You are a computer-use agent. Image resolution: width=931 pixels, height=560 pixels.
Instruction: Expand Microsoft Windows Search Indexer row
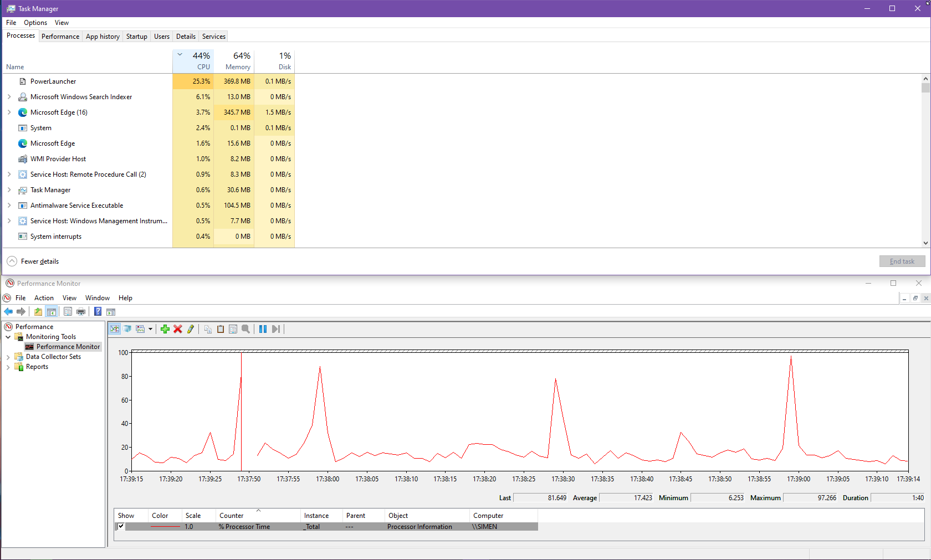9,97
